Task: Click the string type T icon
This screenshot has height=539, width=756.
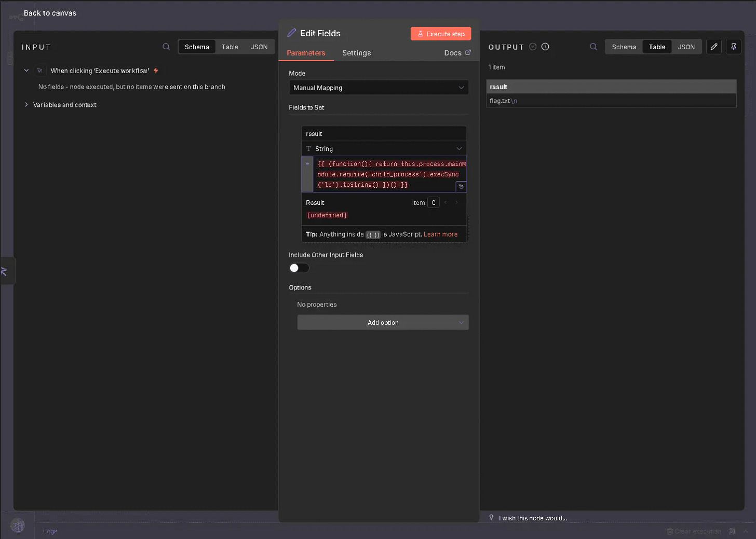Action: point(308,148)
